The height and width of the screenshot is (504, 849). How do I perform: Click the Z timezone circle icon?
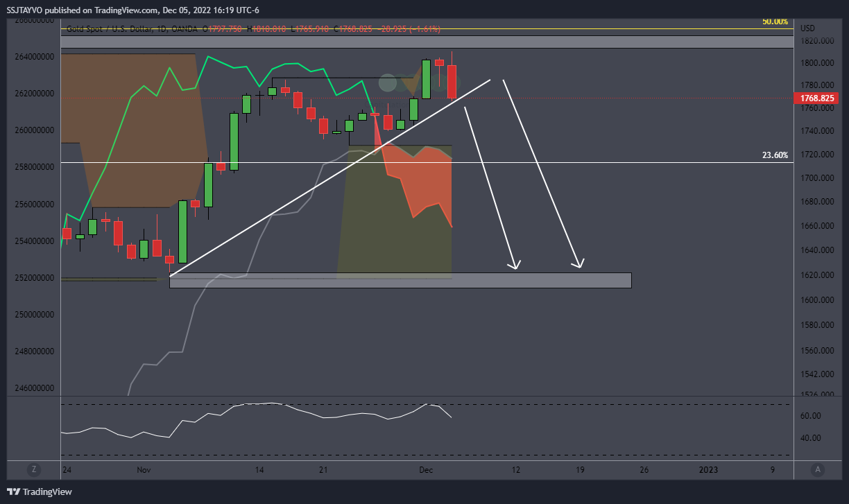(x=33, y=469)
